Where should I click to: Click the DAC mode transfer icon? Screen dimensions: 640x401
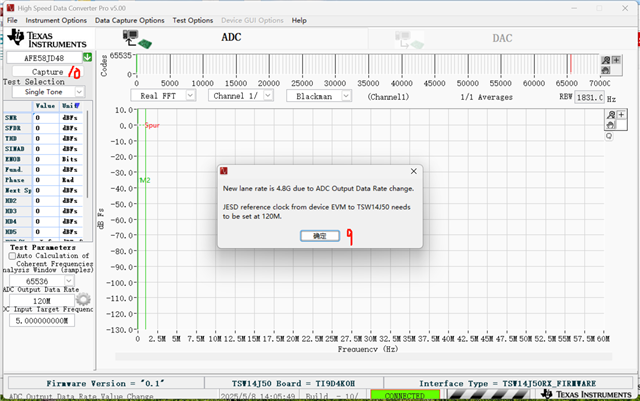(409, 40)
